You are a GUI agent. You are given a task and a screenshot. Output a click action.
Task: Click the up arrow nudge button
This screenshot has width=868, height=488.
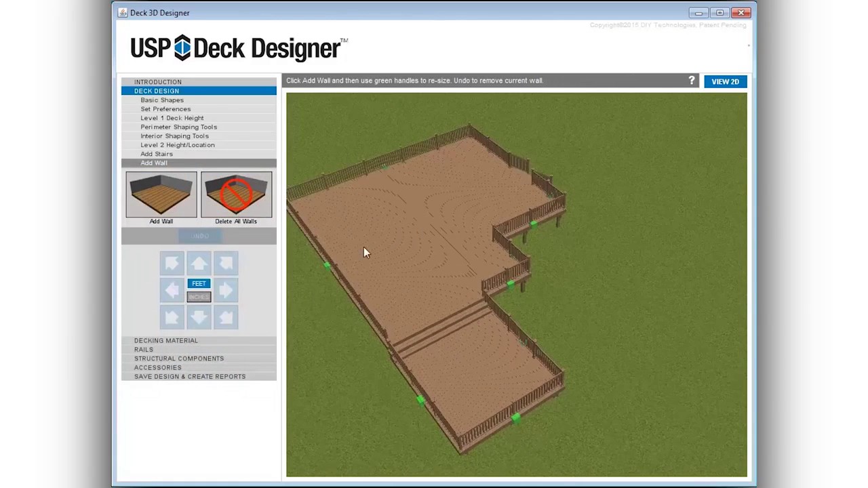pos(199,263)
